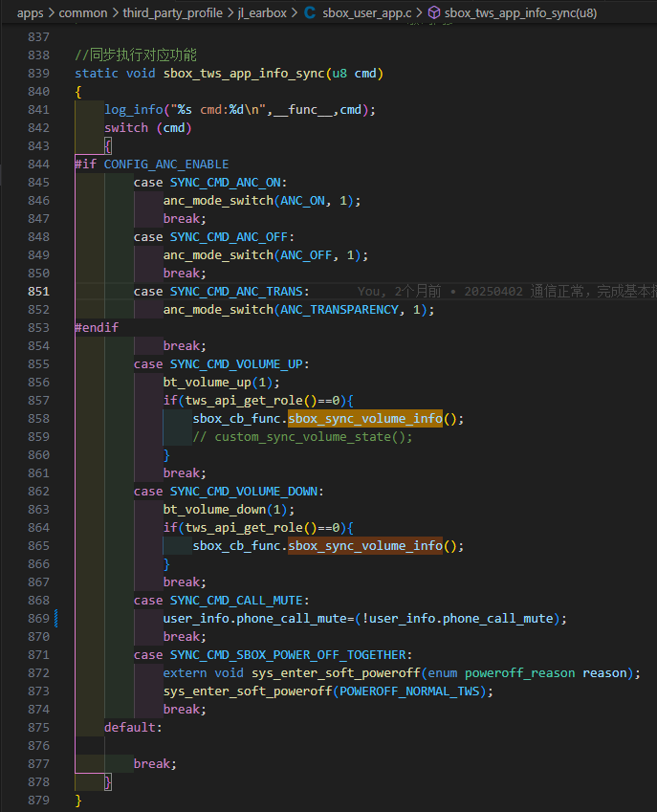Select third_party_profile in the breadcrumb
This screenshot has height=812, width=657.
click(x=172, y=13)
